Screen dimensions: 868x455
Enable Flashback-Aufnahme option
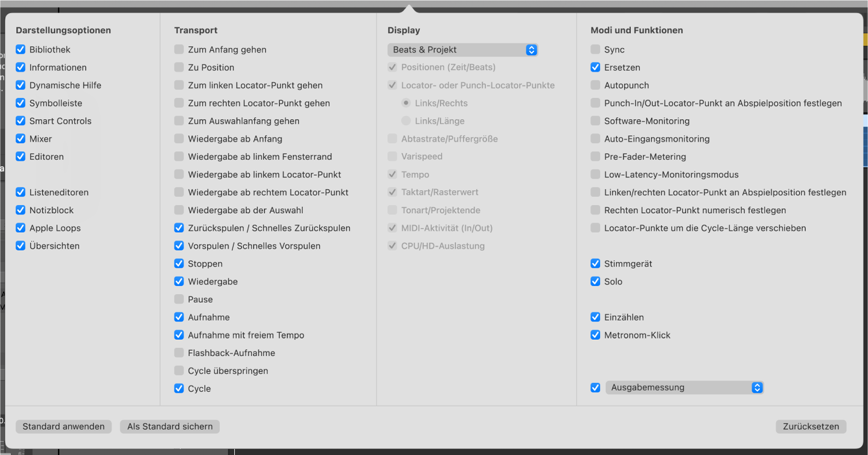click(179, 353)
